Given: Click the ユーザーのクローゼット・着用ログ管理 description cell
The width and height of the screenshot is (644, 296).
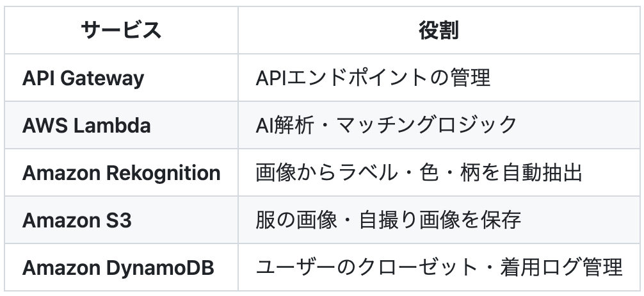Looking at the screenshot, I should tap(439, 267).
